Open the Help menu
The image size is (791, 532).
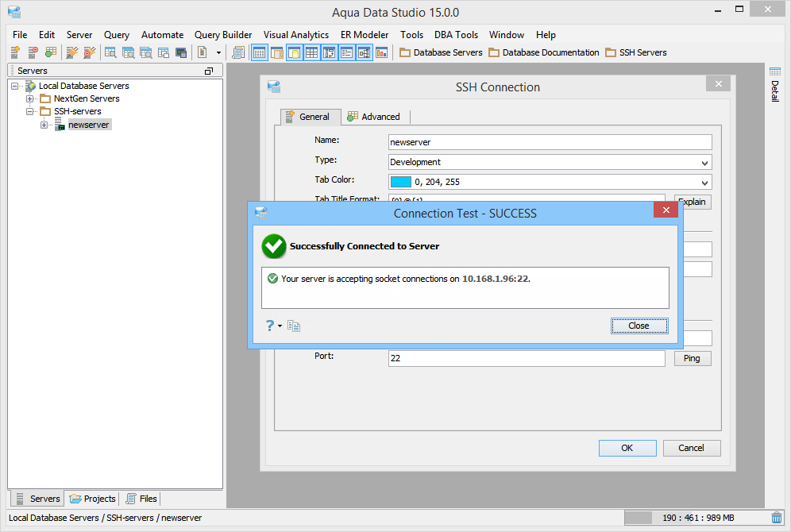(x=546, y=35)
